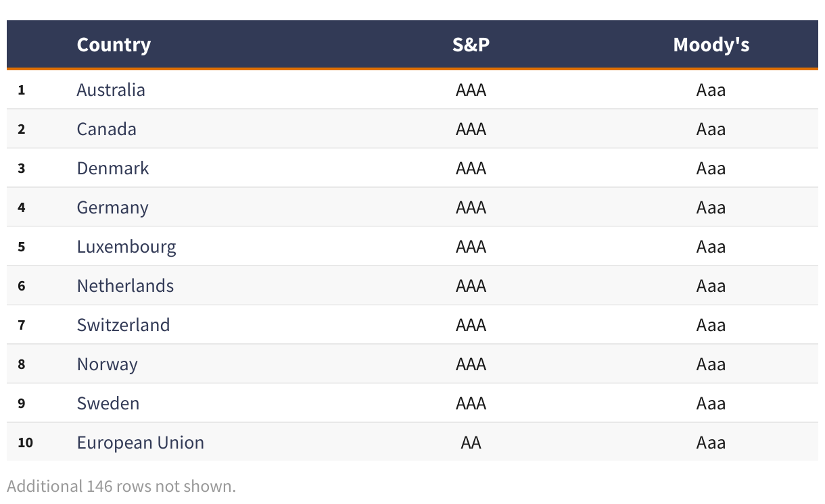This screenshot has height=504, width=825.
Task: Select Luxembourg in the country list
Action: (126, 247)
